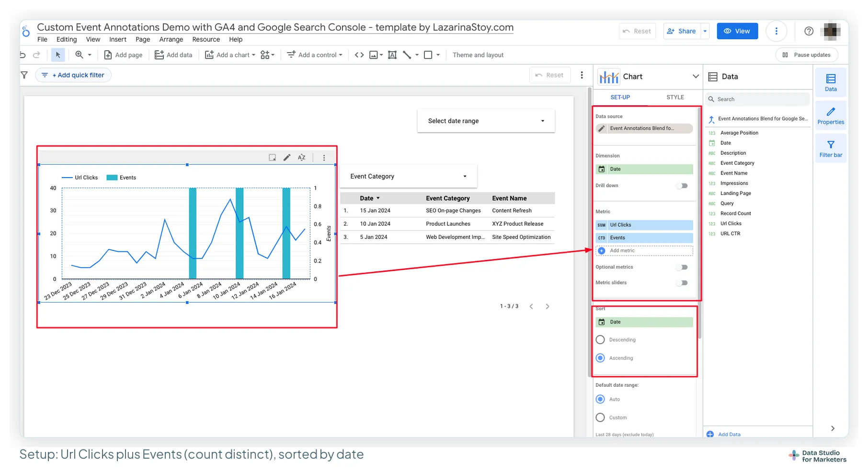Open the Editing menu
Screen dimensions: 868x473
click(x=67, y=40)
